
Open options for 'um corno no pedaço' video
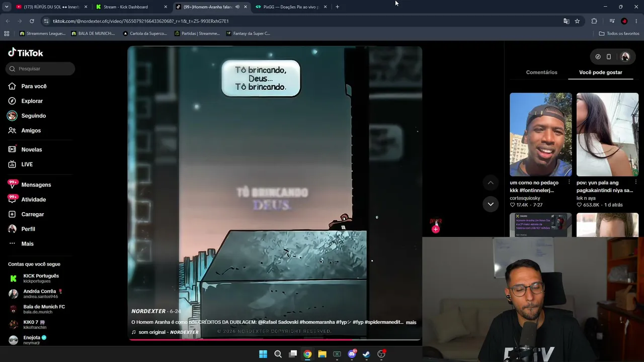(x=569, y=182)
